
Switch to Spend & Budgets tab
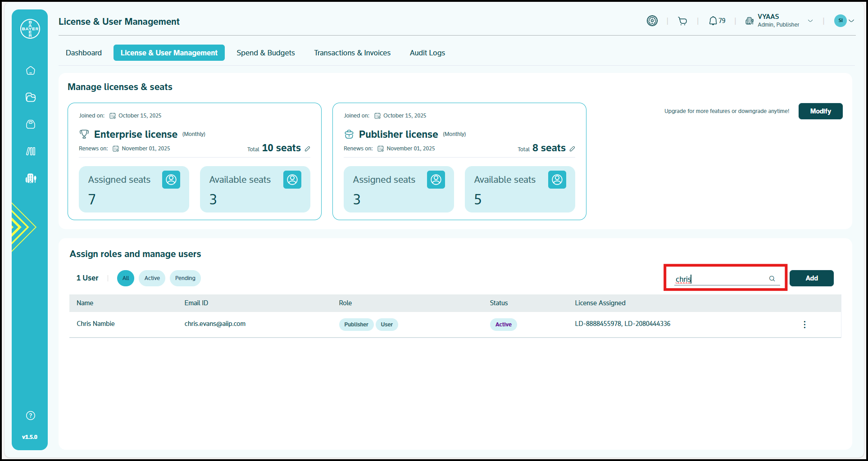(x=266, y=53)
